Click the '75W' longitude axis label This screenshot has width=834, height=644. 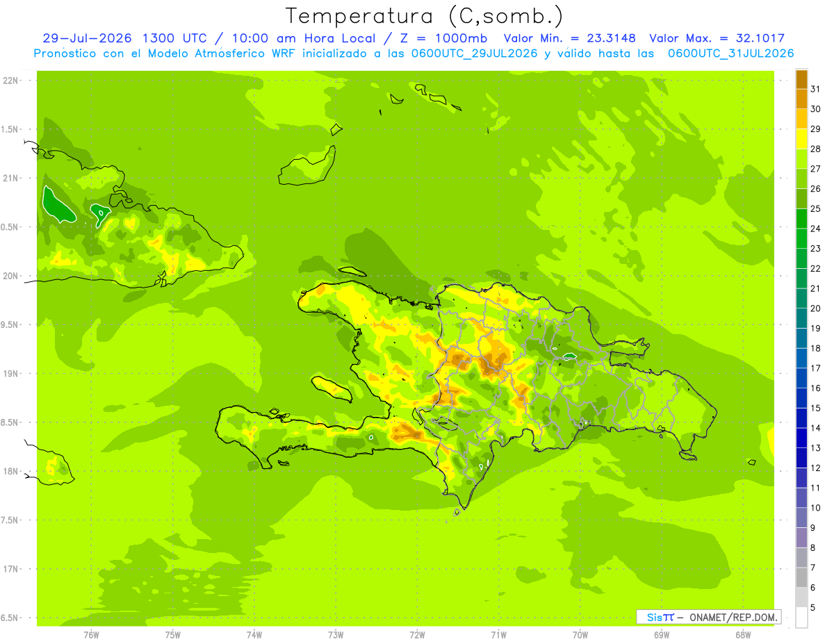[172, 635]
